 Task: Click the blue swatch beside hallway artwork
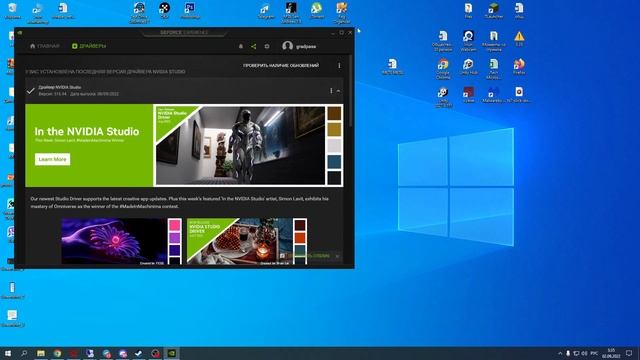[x=334, y=161]
